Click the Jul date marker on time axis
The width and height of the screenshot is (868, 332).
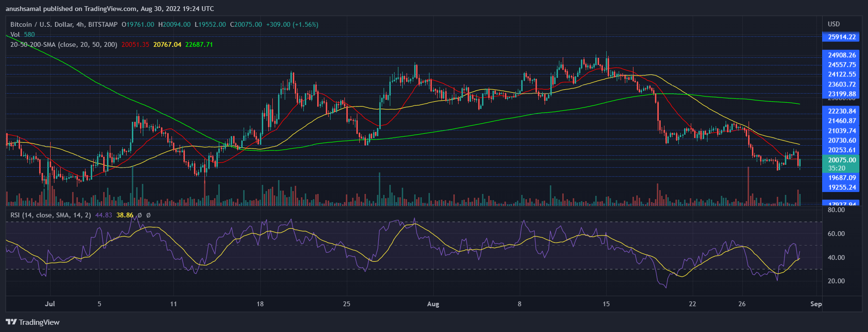pyautogui.click(x=50, y=304)
